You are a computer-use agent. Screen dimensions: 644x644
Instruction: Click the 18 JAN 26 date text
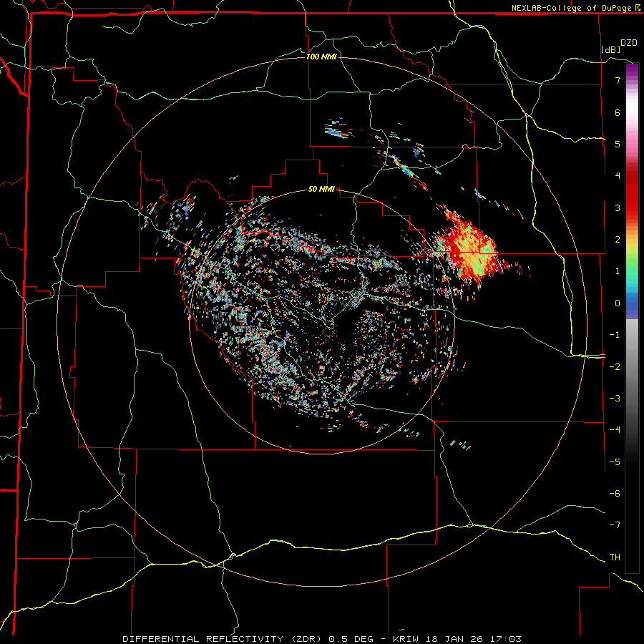coord(454,639)
